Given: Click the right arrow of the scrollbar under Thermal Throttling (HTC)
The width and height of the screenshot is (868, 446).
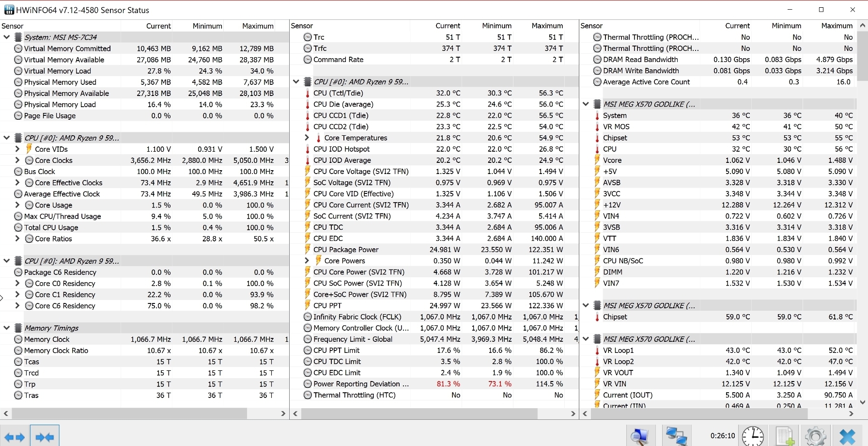Looking at the screenshot, I should pos(573,414).
